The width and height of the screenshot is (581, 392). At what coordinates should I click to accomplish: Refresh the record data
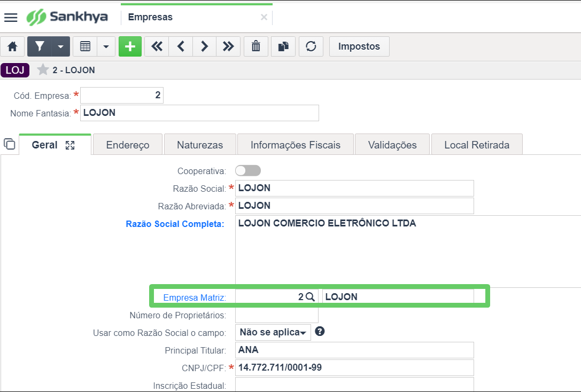[311, 46]
